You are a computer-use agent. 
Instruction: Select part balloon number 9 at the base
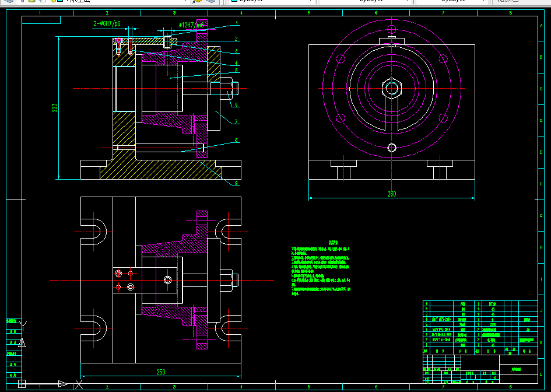tap(236, 183)
